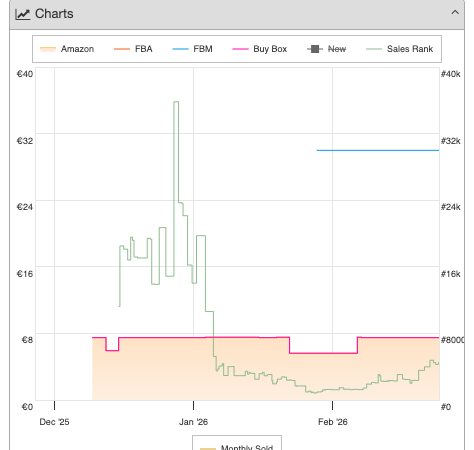Click the green sales rank spike peak
Image resolution: width=474 pixels, height=450 pixels.
tap(176, 102)
